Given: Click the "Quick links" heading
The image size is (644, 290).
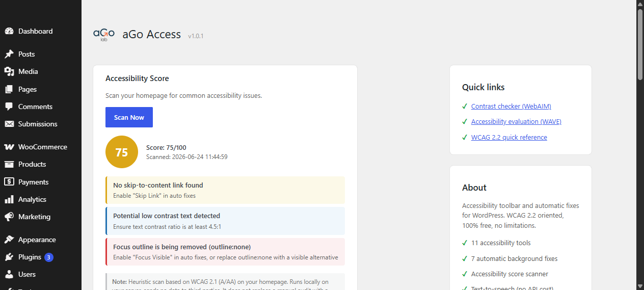Looking at the screenshot, I should (484, 87).
